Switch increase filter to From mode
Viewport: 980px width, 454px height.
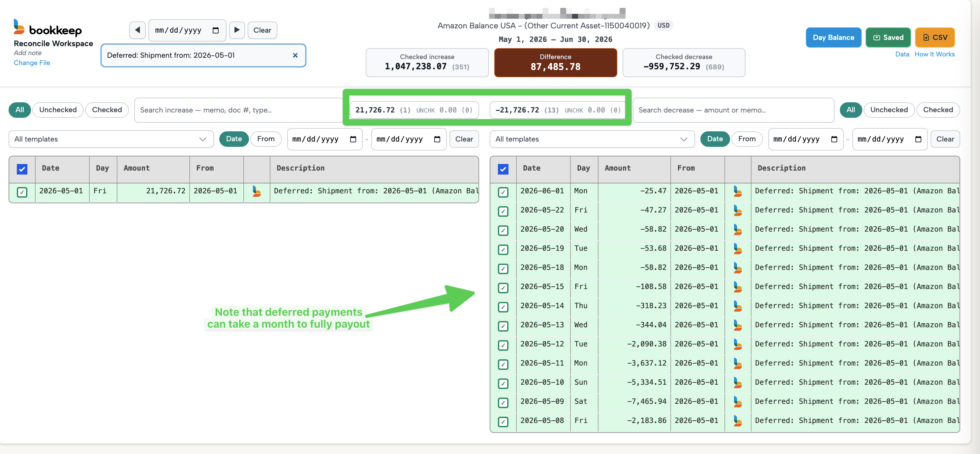266,139
